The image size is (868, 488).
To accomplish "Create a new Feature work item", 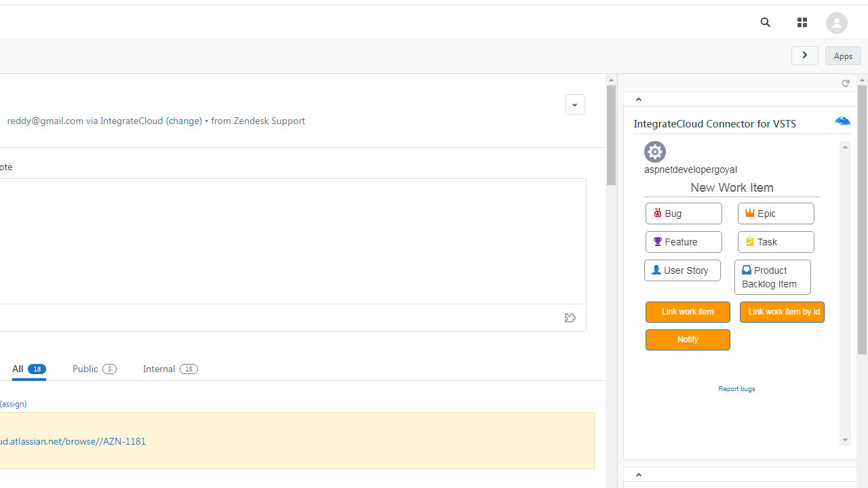I will (x=684, y=242).
